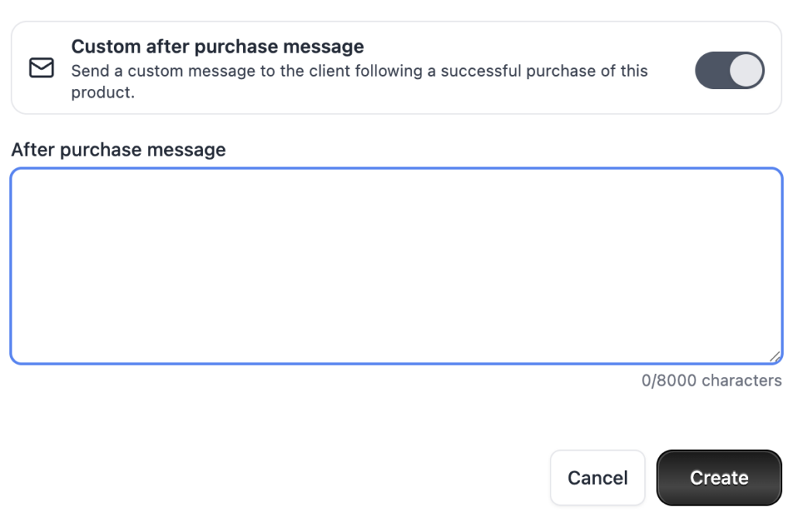
Task: Click the textarea resize handle corner
Action: [775, 356]
